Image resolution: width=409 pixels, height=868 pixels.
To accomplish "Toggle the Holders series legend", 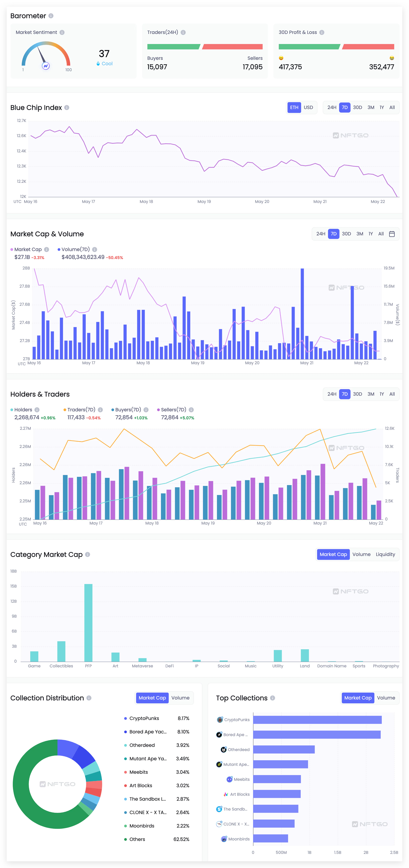I will 21,410.
